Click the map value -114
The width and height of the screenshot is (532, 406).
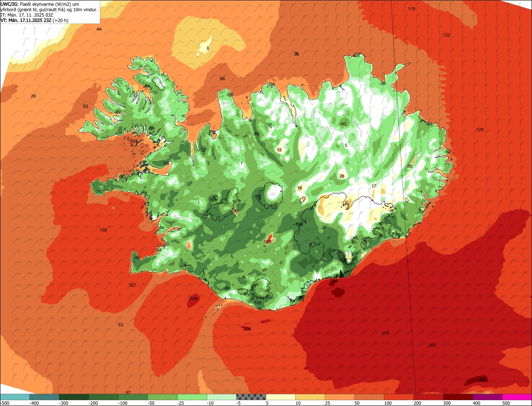coord(298,224)
